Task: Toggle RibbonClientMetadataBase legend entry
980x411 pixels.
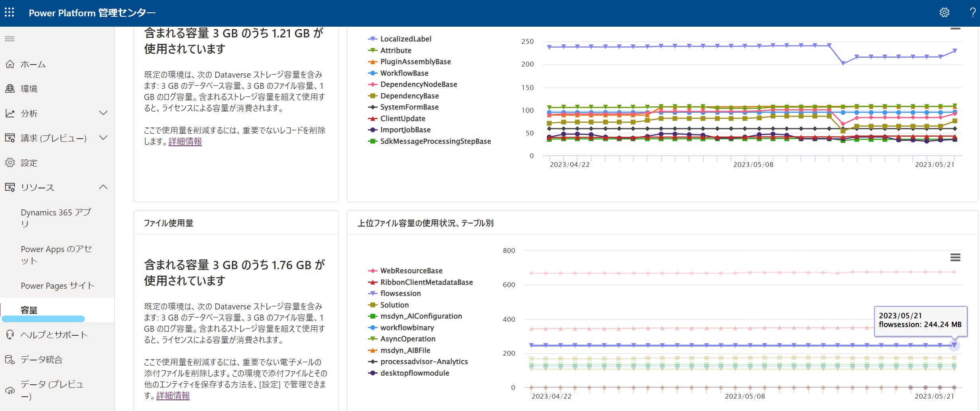Action: point(420,282)
